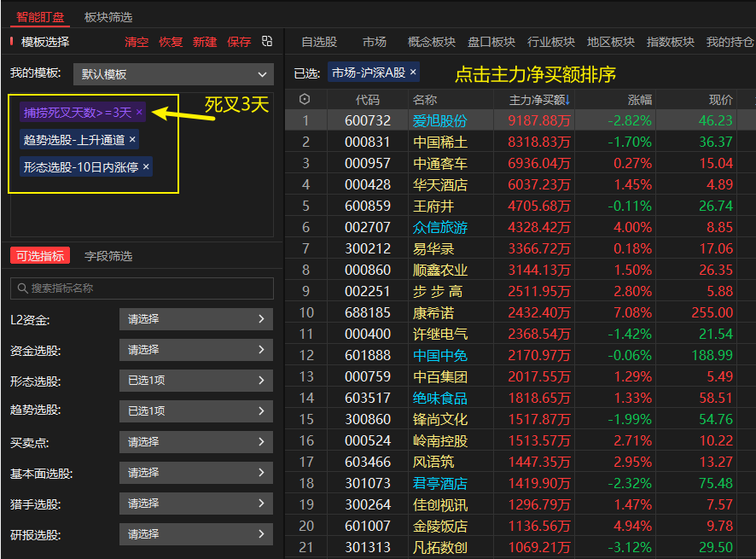Click change value -3.12% for 凡拓数创

tap(630, 547)
